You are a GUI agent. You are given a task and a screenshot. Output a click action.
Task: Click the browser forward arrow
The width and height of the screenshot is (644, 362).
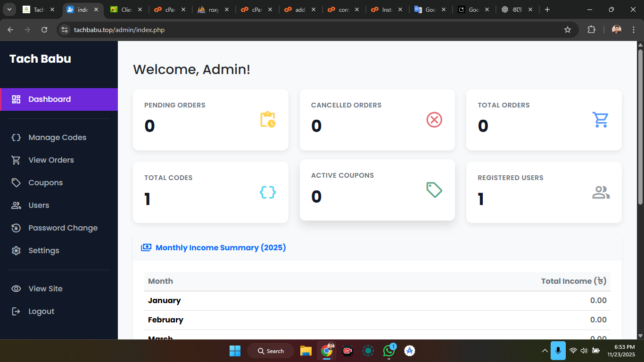(27, 30)
